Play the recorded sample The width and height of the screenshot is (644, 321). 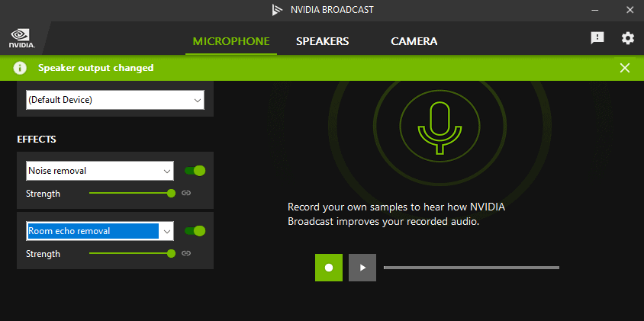362,268
